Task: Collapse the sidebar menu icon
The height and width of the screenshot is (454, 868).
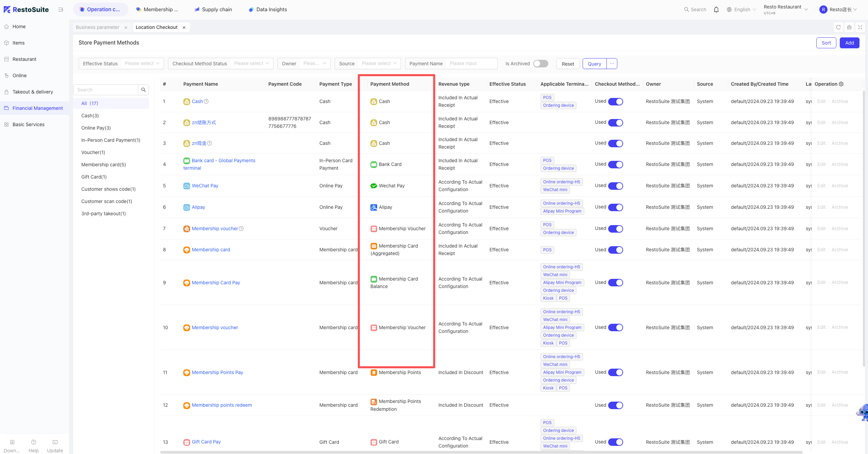Action: [61, 10]
